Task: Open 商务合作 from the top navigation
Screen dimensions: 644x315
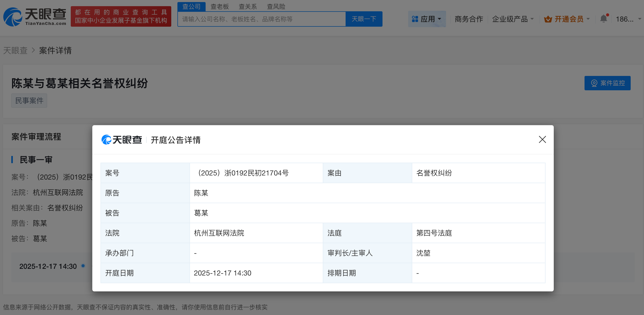Action: click(468, 19)
